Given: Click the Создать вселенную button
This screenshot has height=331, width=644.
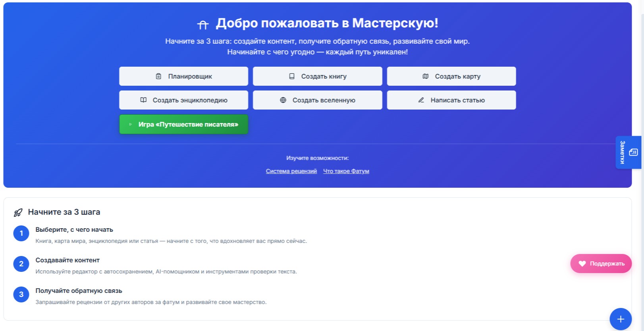Looking at the screenshot, I should 318,100.
